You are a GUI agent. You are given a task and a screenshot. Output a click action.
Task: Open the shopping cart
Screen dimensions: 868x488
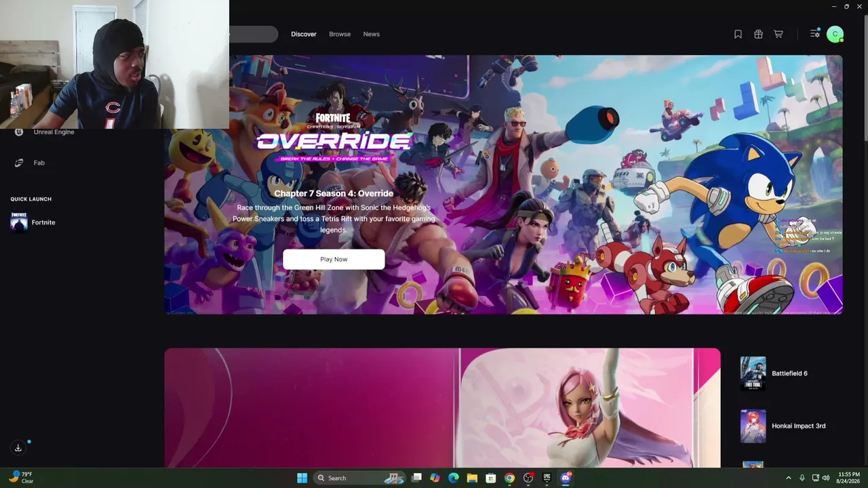pyautogui.click(x=778, y=34)
